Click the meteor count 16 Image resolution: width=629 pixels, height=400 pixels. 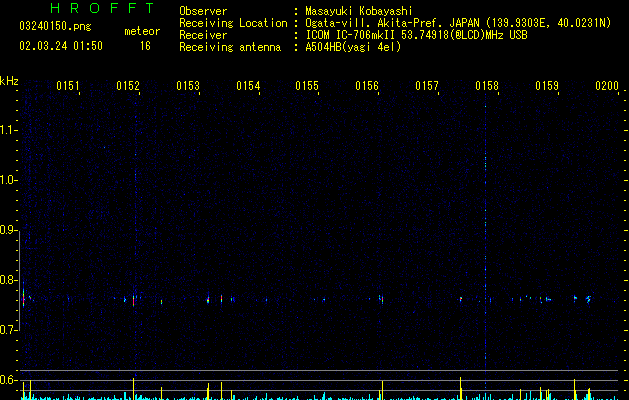coord(145,46)
